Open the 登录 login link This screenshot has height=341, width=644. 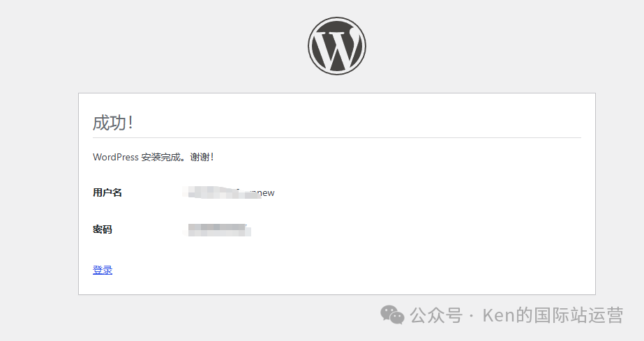(103, 270)
